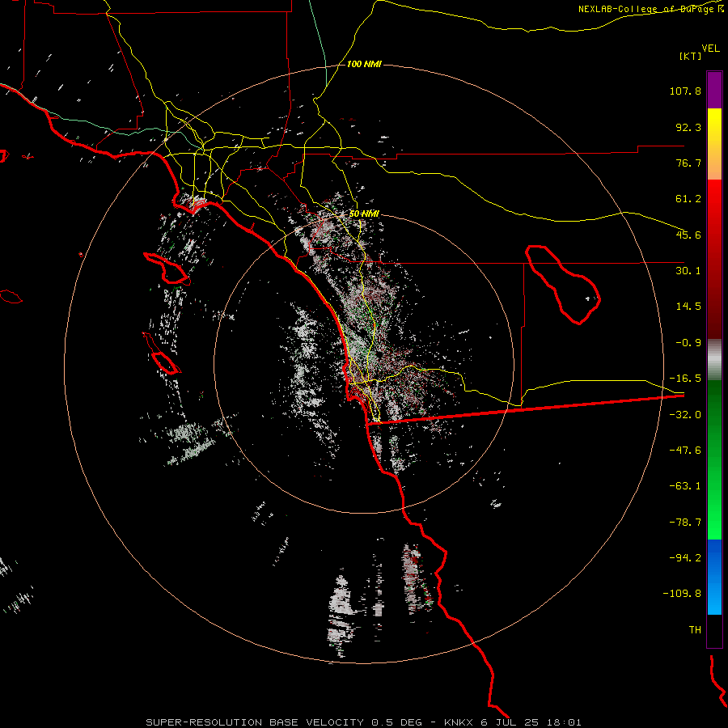Pick the green segment of velocity color bar

[714, 459]
